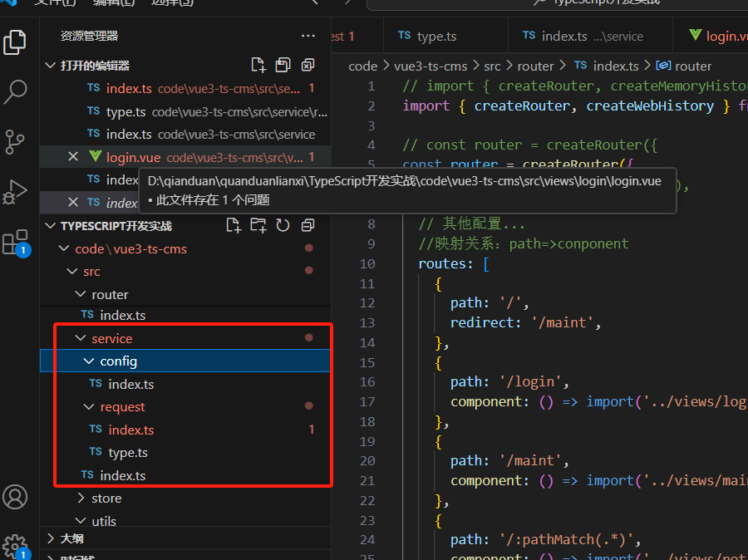Image resolution: width=748 pixels, height=560 pixels.
Task: Open the Search view in activity bar
Action: pyautogui.click(x=15, y=91)
